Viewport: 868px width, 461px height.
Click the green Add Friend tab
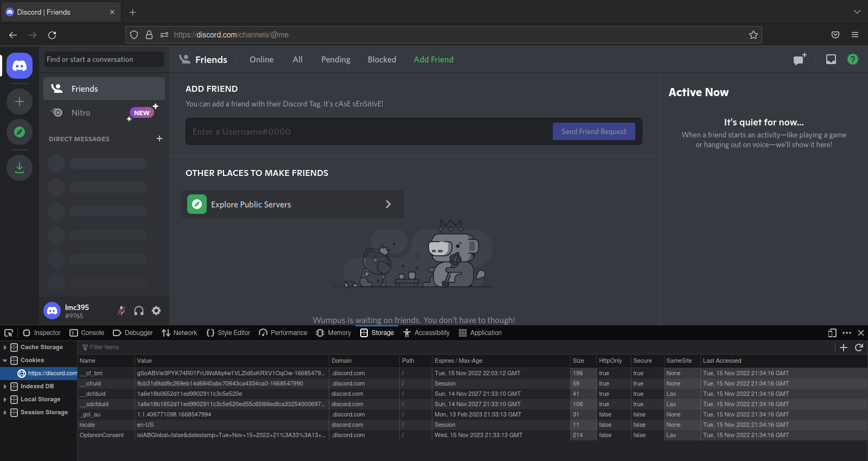[x=433, y=60]
